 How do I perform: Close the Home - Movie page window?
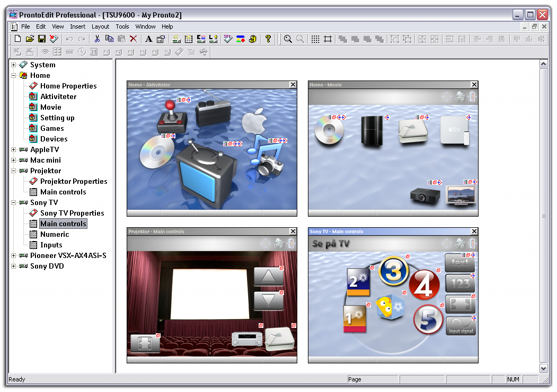click(x=474, y=85)
